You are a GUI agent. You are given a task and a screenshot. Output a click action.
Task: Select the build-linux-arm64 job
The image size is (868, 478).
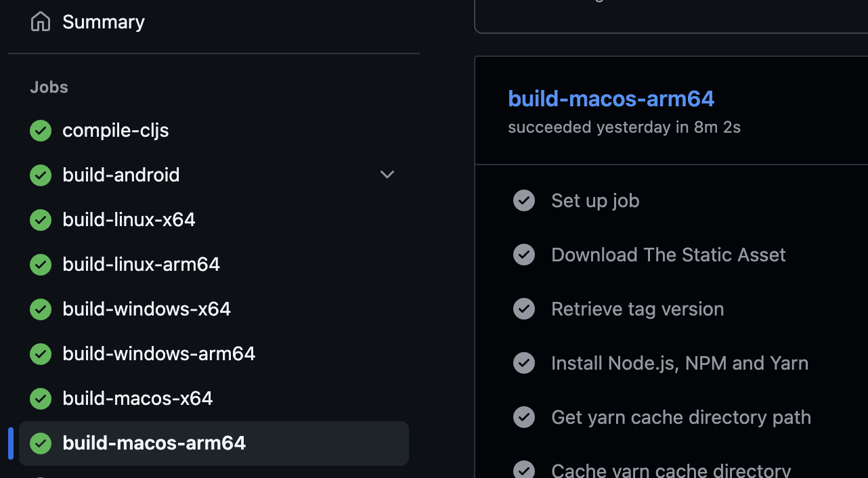[141, 264]
